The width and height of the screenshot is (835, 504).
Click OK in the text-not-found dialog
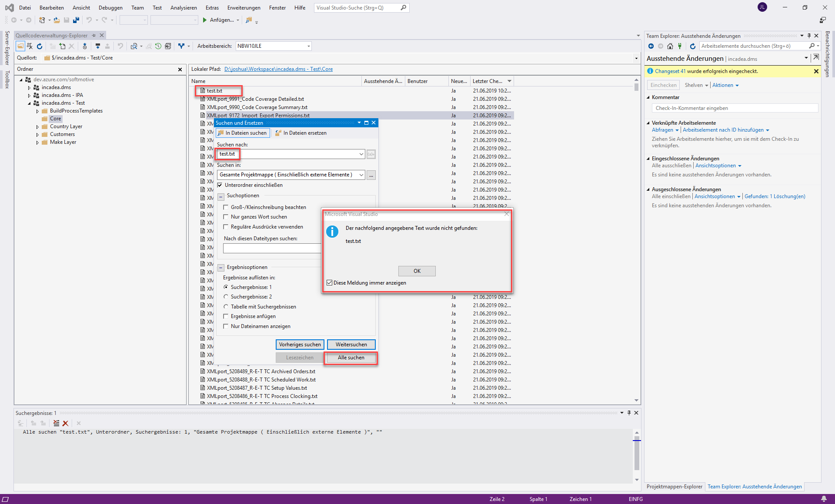(x=416, y=271)
